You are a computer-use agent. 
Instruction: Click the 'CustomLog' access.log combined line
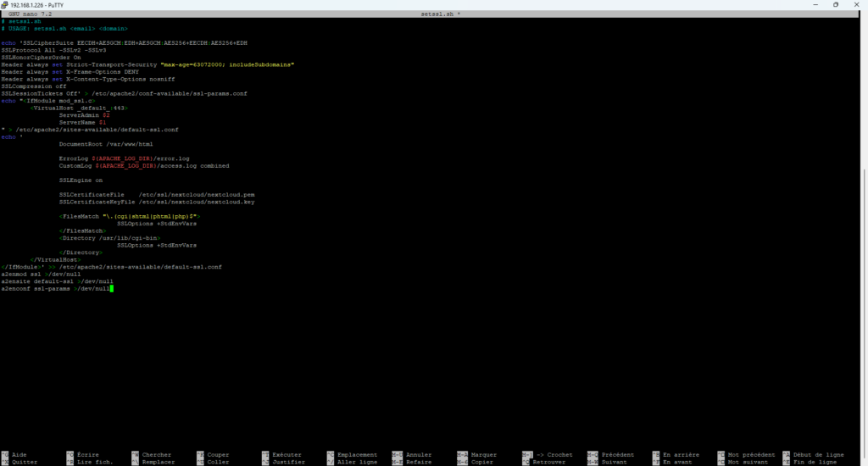[144, 166]
